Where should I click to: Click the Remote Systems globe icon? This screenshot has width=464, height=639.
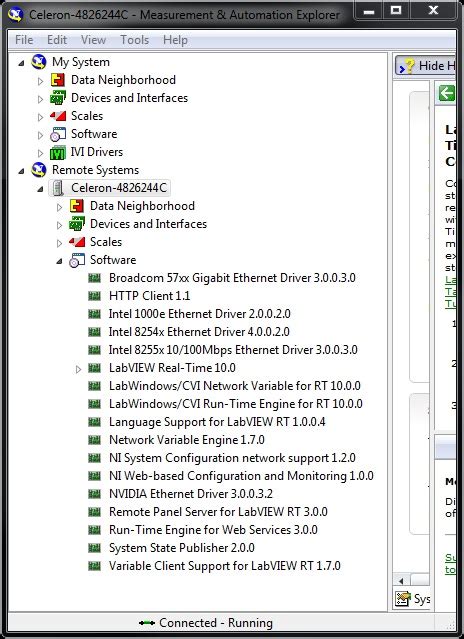pos(39,170)
